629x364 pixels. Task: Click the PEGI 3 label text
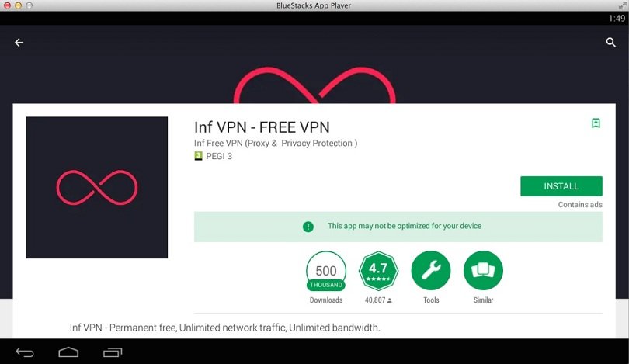(x=219, y=156)
